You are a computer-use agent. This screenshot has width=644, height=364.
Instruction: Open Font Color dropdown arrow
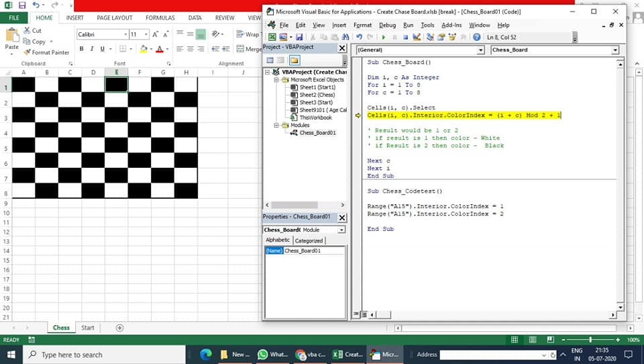coord(168,49)
